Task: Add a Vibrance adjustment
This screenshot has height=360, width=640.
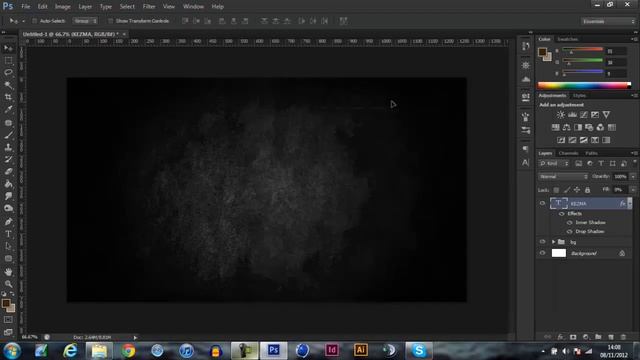Action: [606, 115]
